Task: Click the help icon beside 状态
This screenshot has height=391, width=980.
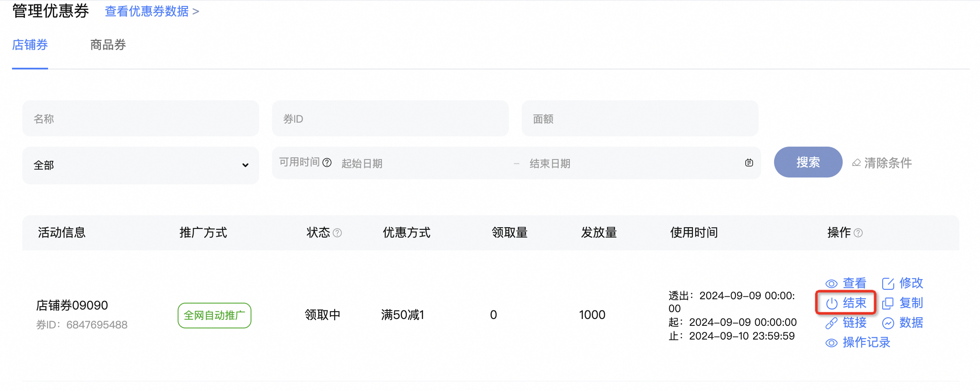Action: pyautogui.click(x=337, y=233)
